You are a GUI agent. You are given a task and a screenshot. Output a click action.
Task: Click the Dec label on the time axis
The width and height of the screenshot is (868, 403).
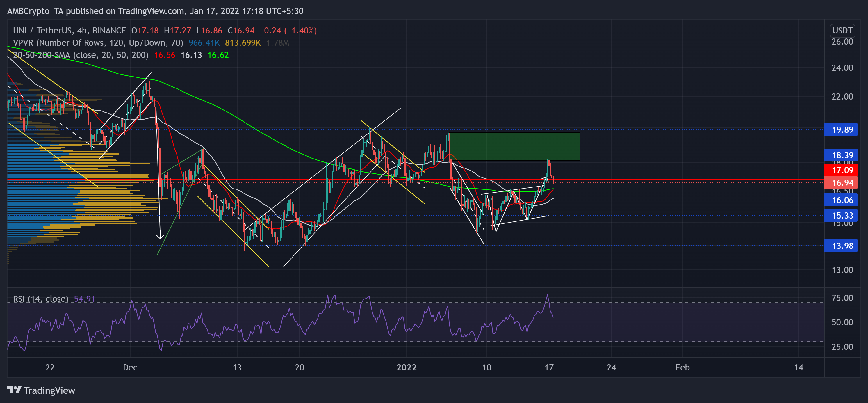click(131, 368)
